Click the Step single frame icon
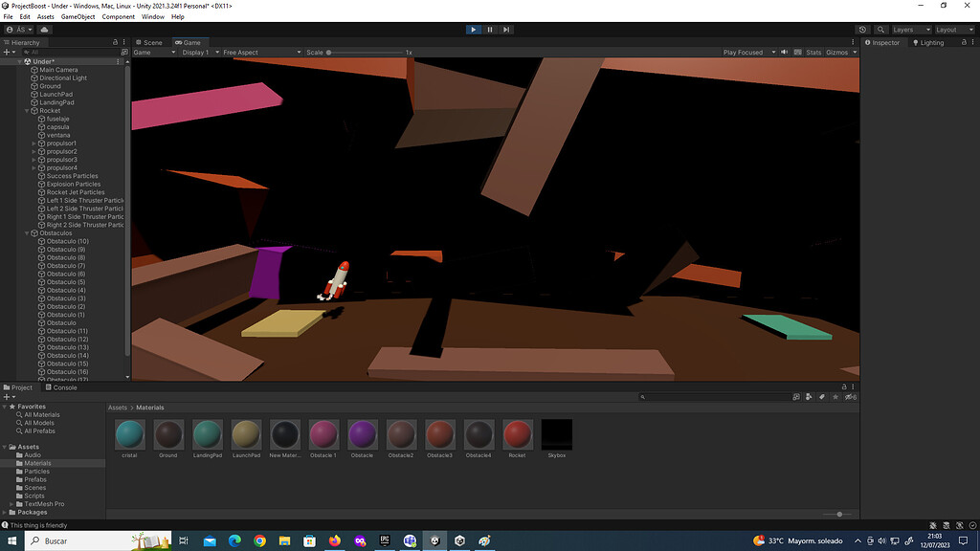This screenshot has width=980, height=551. coord(506,29)
